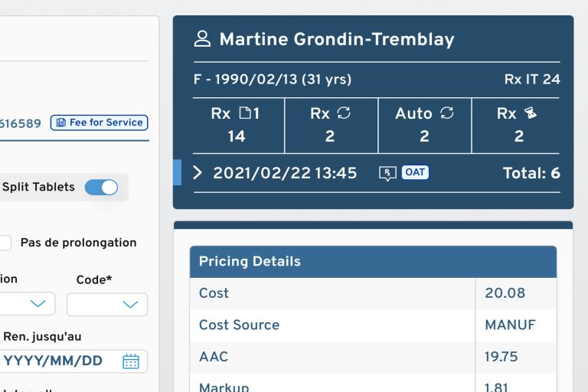This screenshot has width=588, height=392.
Task: Check the Pas de prolongation checkbox
Action: [x=4, y=243]
